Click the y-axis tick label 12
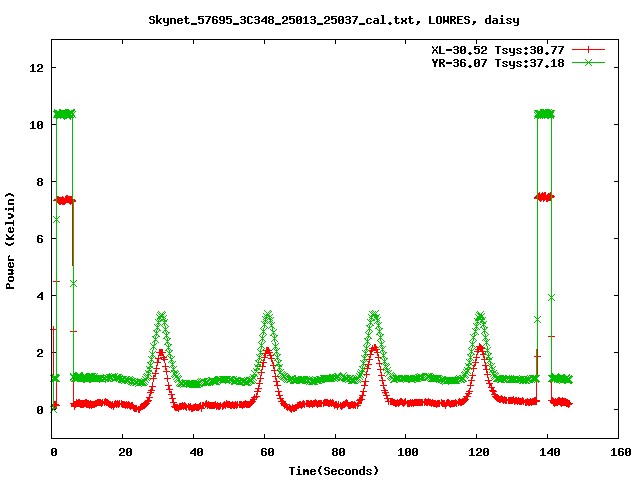 36,68
